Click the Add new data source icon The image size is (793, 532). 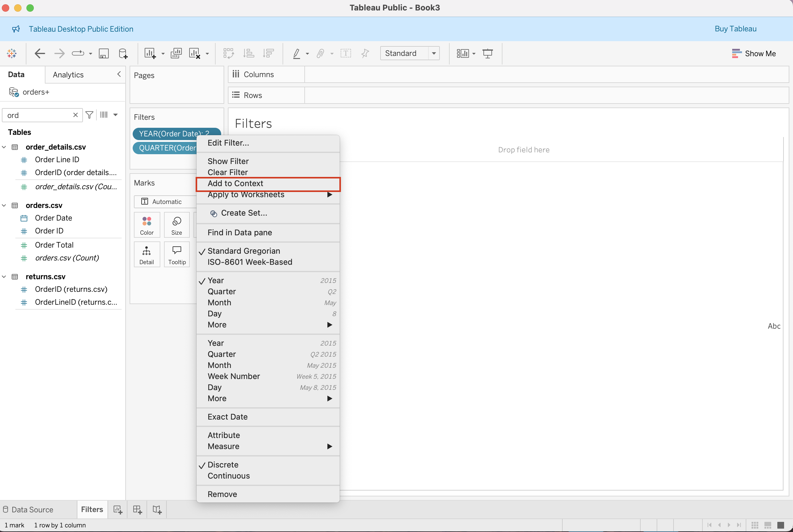click(123, 53)
